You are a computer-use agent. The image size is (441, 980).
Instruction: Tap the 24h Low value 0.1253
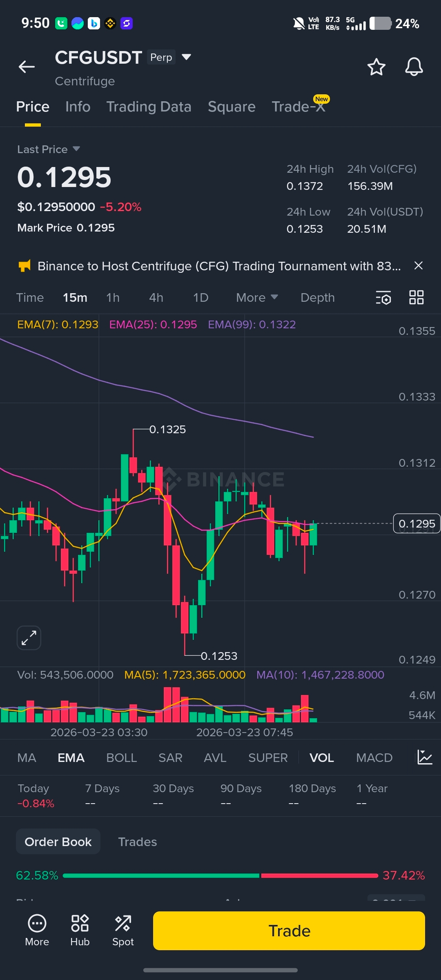[x=305, y=229]
